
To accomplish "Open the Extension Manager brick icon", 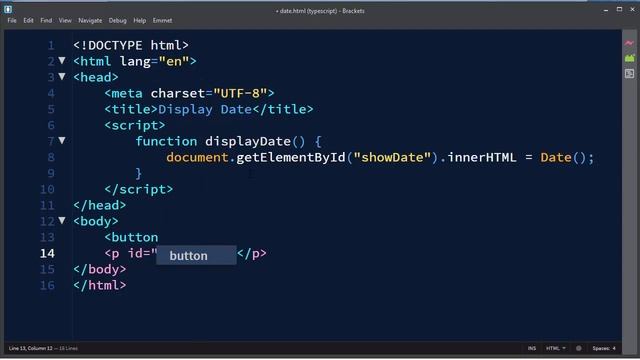I will (629, 58).
